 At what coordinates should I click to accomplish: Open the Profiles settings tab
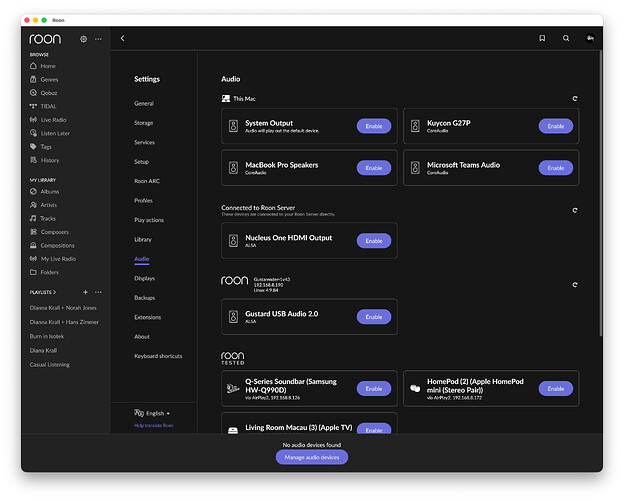coord(143,201)
